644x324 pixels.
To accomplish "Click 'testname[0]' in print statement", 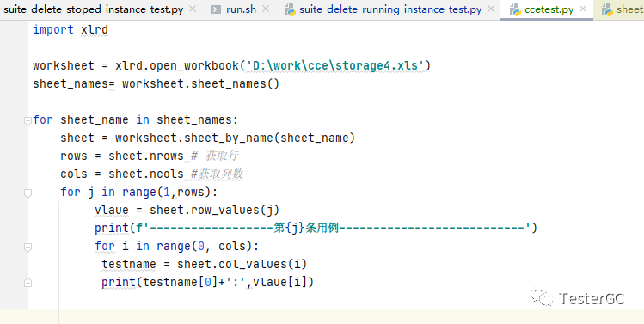I will [181, 282].
